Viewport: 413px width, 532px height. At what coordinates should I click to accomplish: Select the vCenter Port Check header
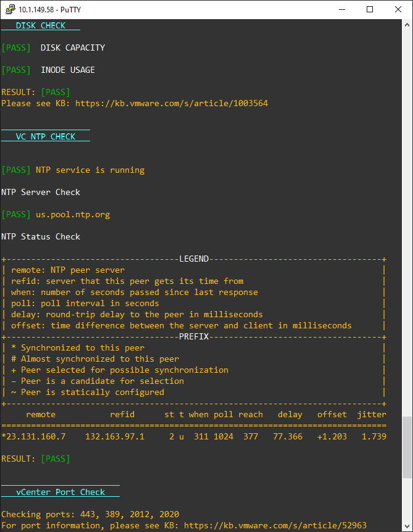click(x=60, y=491)
